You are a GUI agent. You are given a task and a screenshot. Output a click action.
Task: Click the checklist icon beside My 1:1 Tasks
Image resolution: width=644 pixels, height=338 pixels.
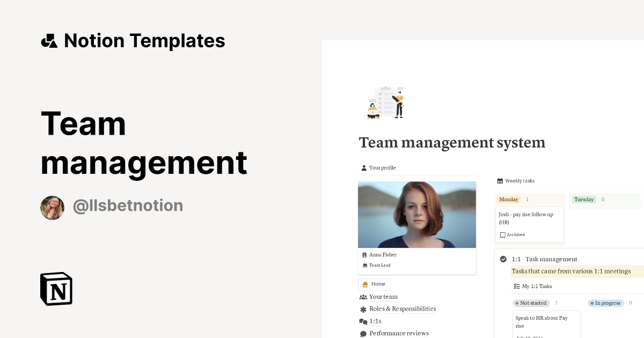(x=516, y=286)
